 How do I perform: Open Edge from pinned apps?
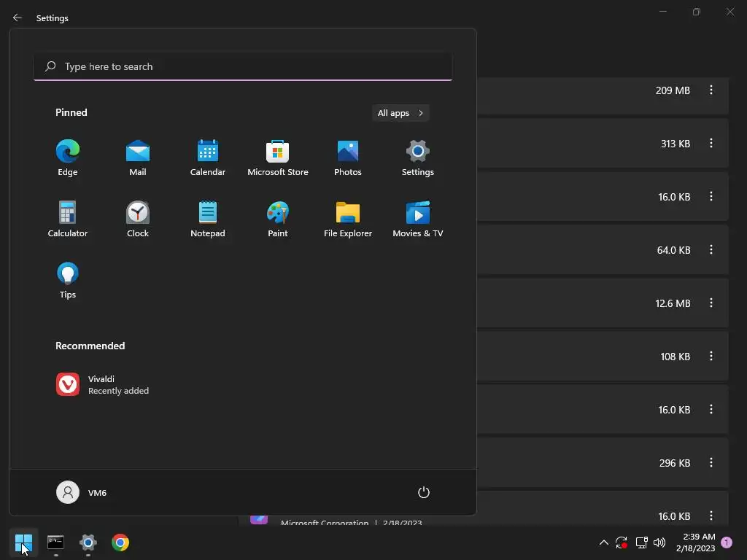point(68,158)
